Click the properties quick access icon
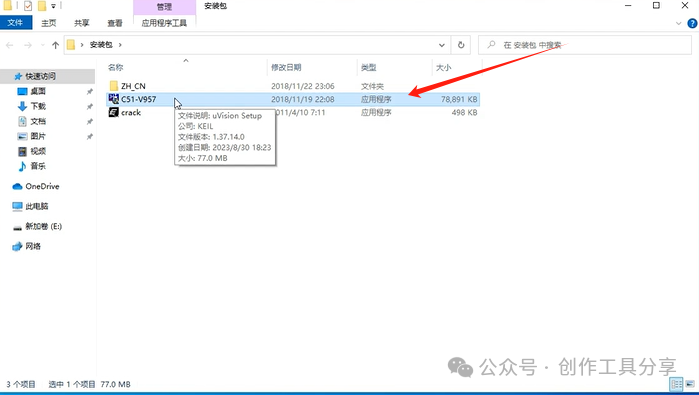The width and height of the screenshot is (699, 395). click(x=28, y=6)
